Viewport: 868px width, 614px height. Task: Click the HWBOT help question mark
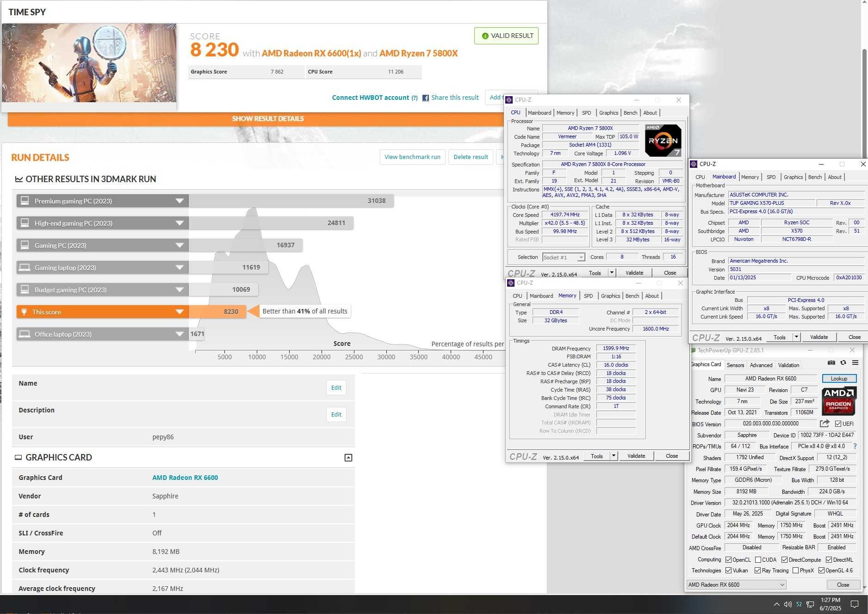415,98
